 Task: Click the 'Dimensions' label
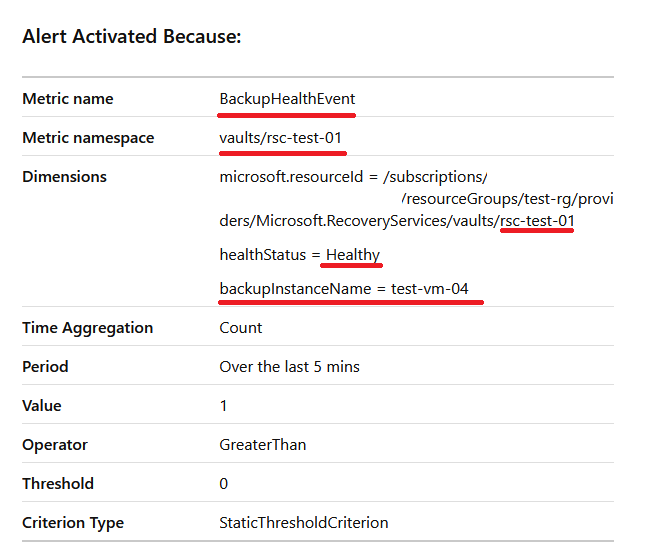pyautogui.click(x=64, y=177)
